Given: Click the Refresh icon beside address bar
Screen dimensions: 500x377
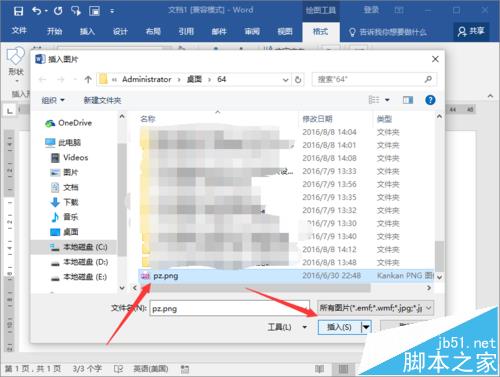Looking at the screenshot, I should pos(298,80).
